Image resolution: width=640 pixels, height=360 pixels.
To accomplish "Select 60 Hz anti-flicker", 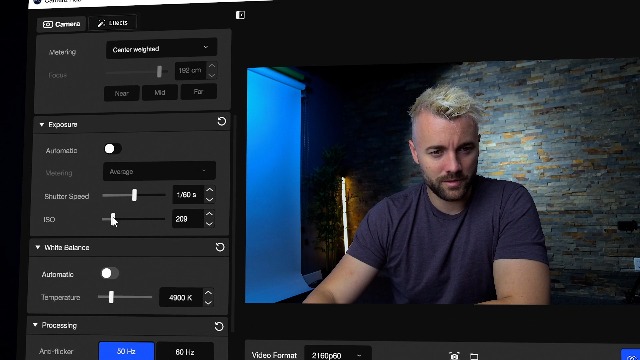I will (x=185, y=351).
